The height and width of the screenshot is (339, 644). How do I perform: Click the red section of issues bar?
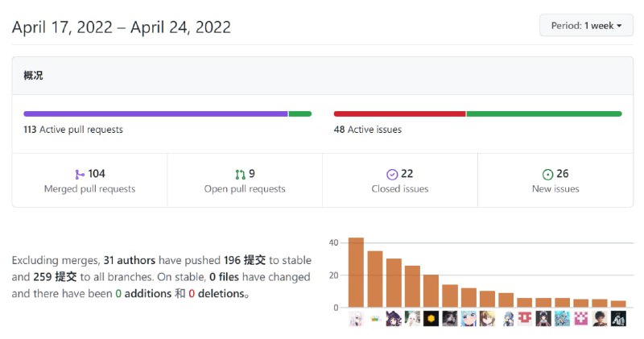[399, 114]
